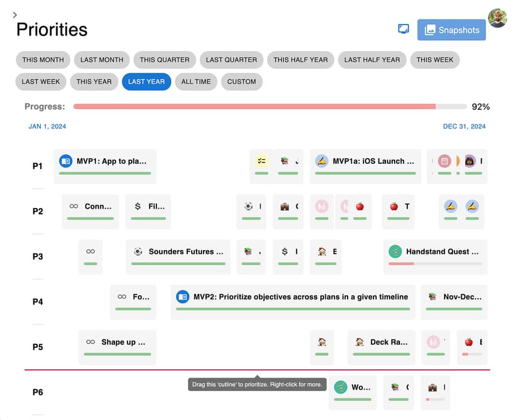Switch to the THIS QUARTER filter
Screen dimensions: 512x420
(x=164, y=60)
